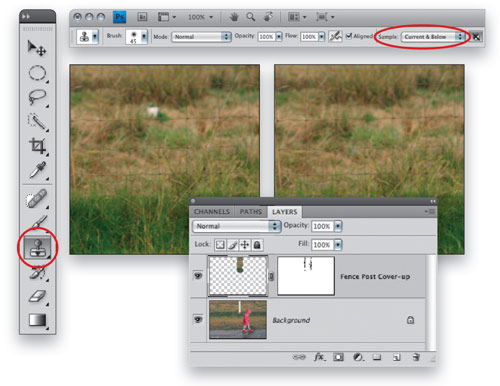Select the Clone Stamp tool
Screen dimensions: 500x386
37,247
